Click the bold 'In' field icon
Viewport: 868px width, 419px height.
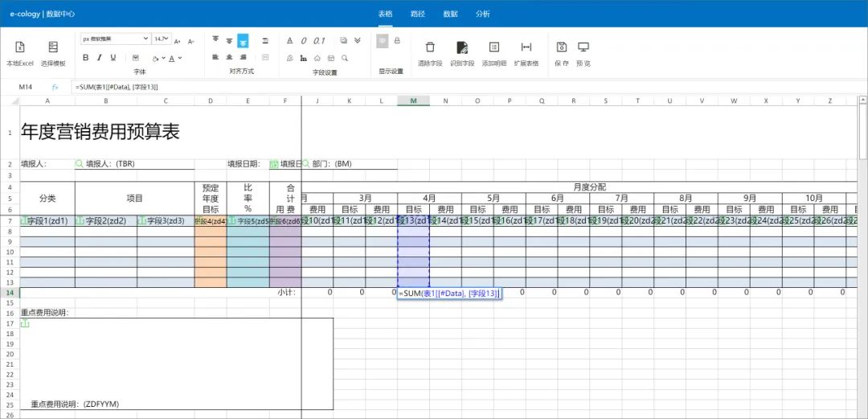(303, 58)
